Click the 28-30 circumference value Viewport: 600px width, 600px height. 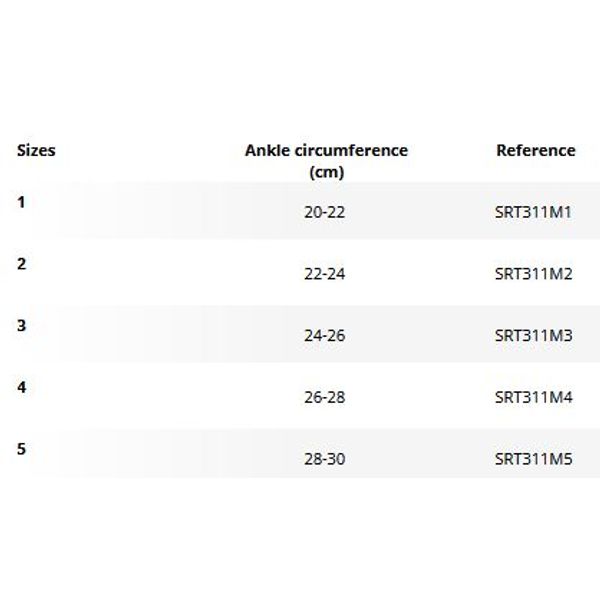[324, 459]
